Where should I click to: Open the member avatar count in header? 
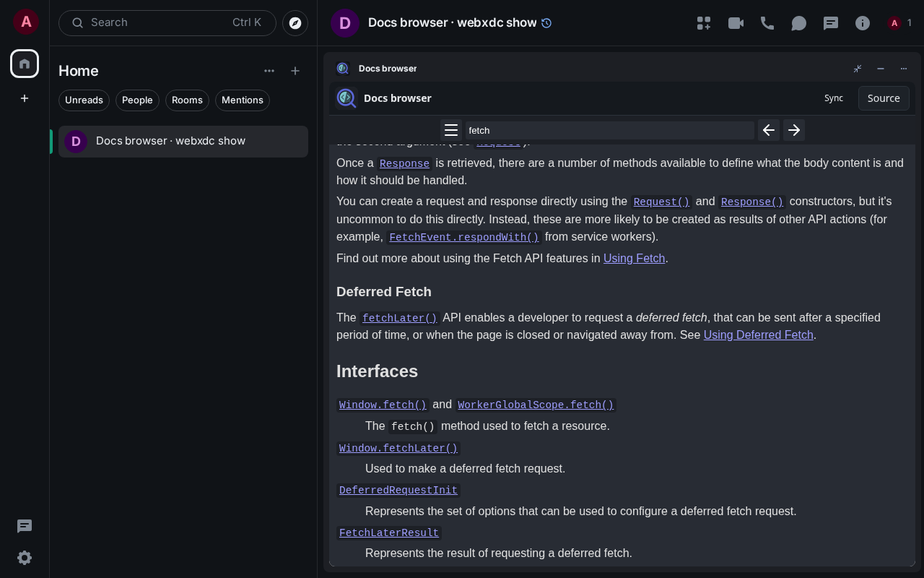tap(900, 23)
